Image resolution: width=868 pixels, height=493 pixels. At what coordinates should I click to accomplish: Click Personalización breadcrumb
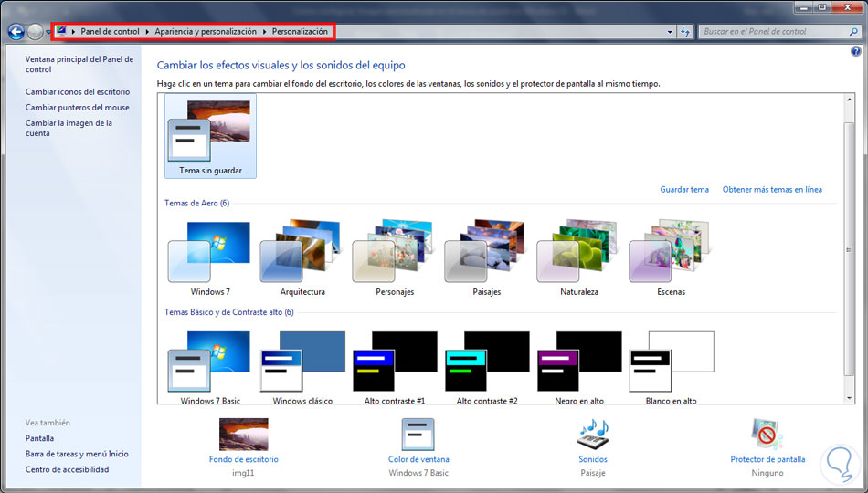pyautogui.click(x=300, y=32)
